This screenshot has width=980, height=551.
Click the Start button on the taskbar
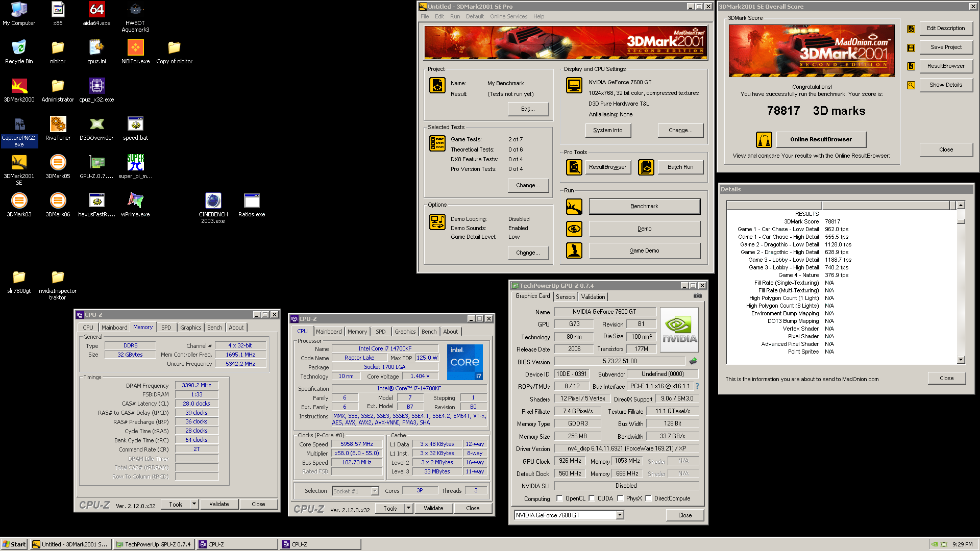click(x=14, y=544)
